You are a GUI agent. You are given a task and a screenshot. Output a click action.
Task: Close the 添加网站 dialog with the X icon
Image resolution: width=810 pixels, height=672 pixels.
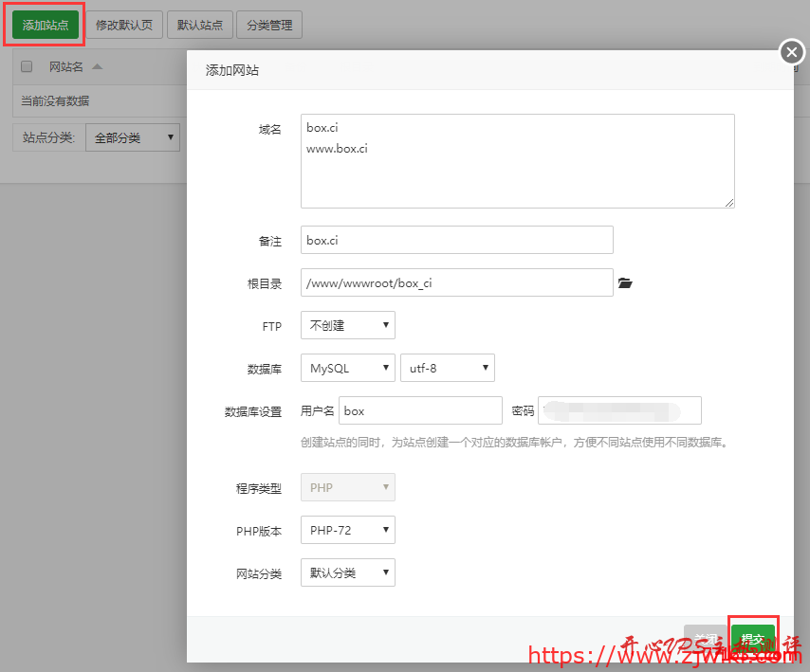[x=791, y=52]
